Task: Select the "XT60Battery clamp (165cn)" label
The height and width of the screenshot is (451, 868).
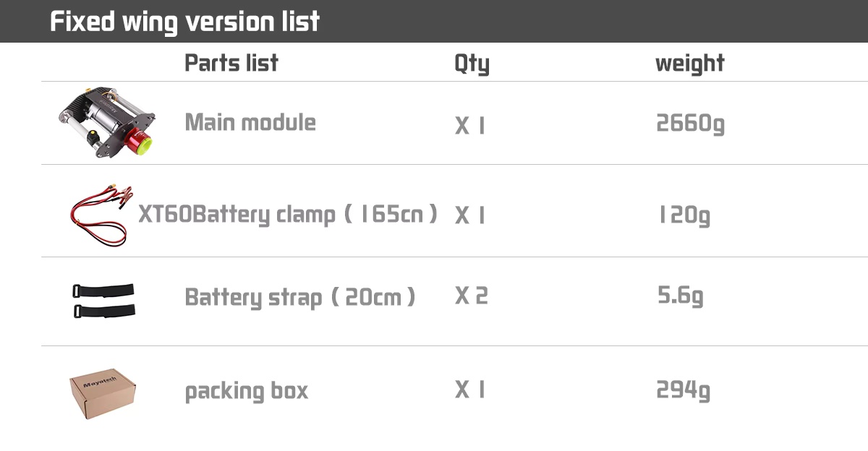Action: coord(288,215)
